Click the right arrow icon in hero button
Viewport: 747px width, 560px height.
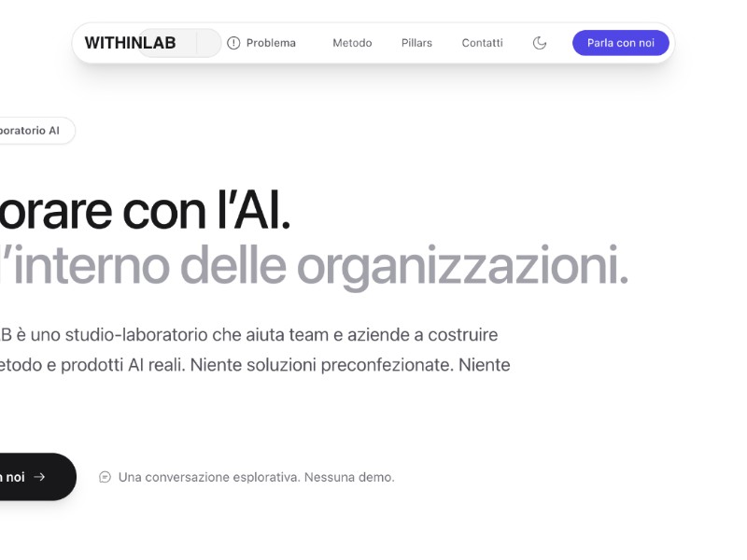39,477
